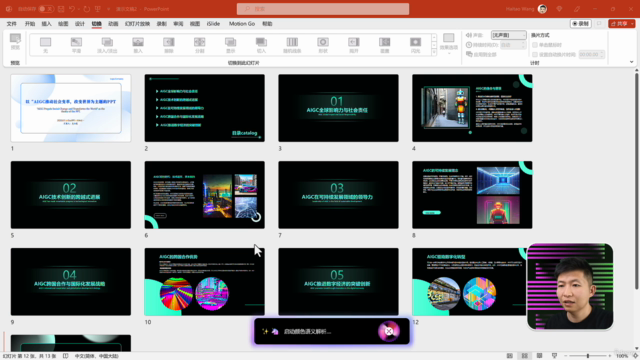
Task: Cancel the color analysis popup
Action: pyautogui.click(x=389, y=331)
